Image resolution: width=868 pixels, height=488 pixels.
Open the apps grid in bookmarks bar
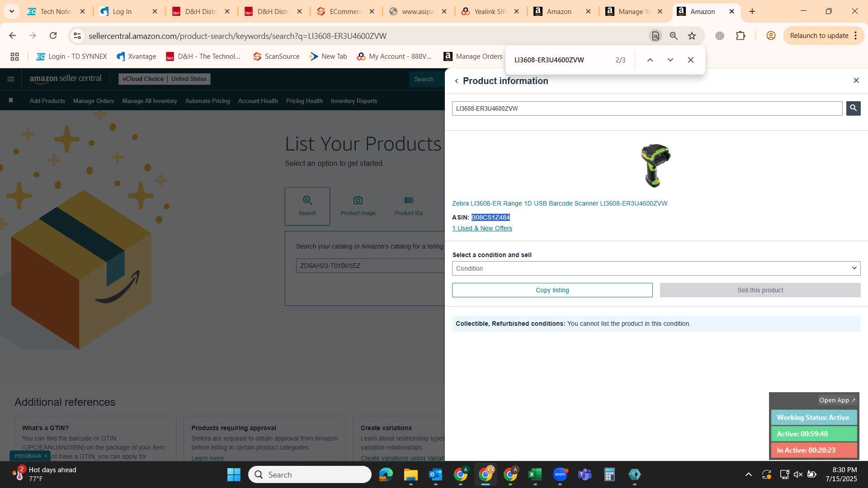(14, 56)
